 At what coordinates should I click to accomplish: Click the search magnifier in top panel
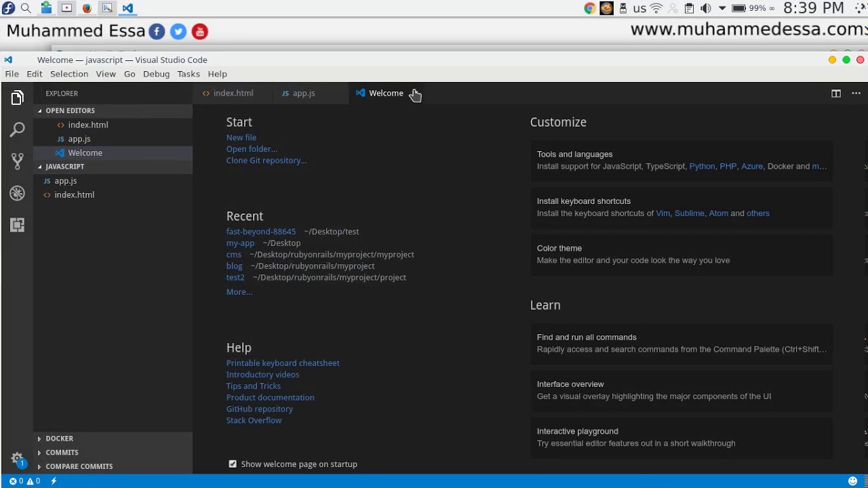26,8
